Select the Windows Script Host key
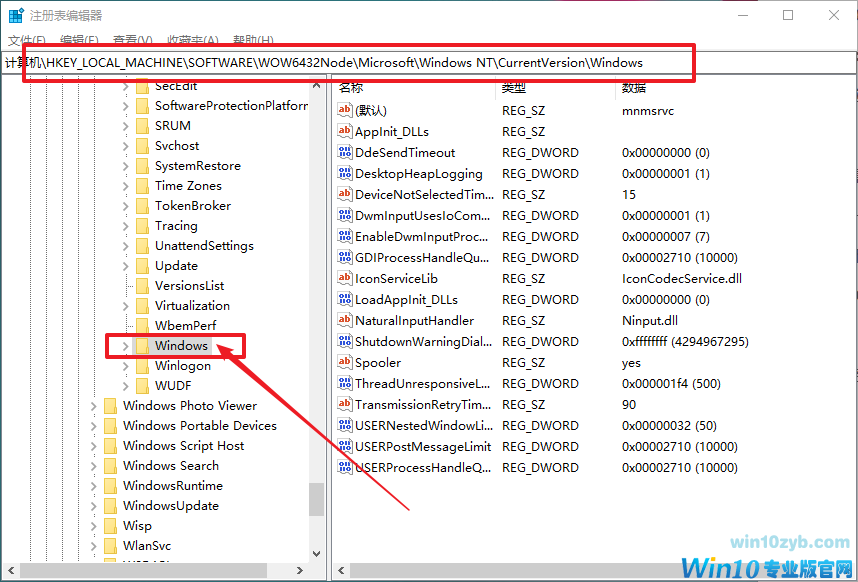The height and width of the screenshot is (582, 858). point(183,446)
